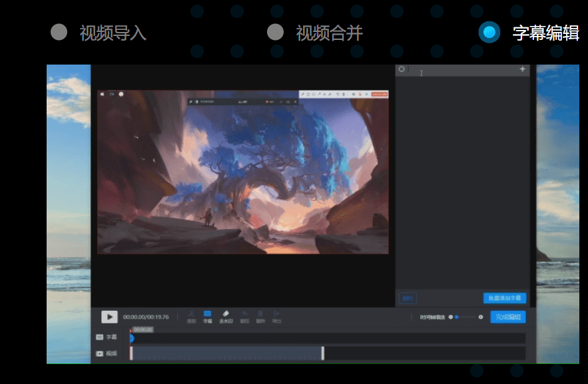The height and width of the screenshot is (384, 588).
Task: Click the right end handle of video clip
Action: [x=323, y=353]
